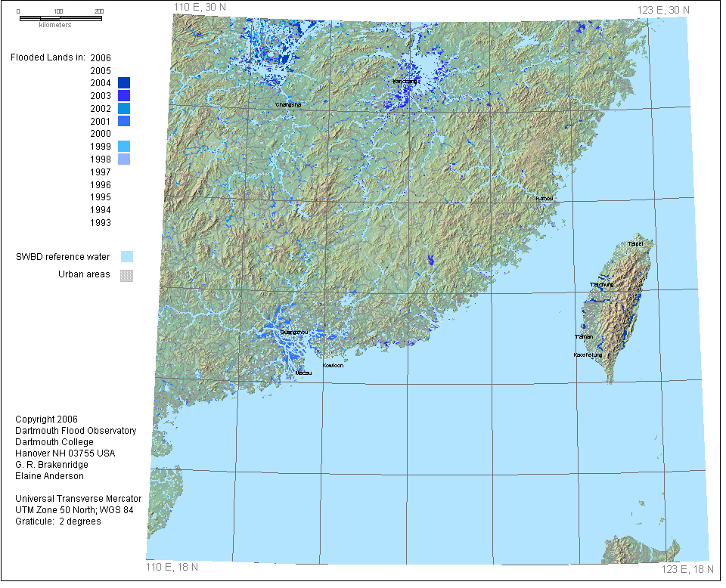The image size is (726, 588).
Task: Click the Changsha city label
Action: [288, 104]
